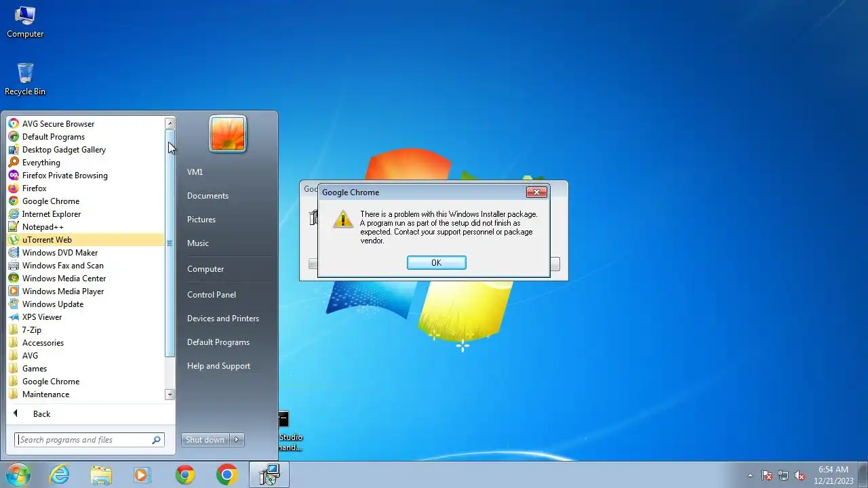868x488 pixels.
Task: Open Help and Support
Action: click(x=227, y=366)
